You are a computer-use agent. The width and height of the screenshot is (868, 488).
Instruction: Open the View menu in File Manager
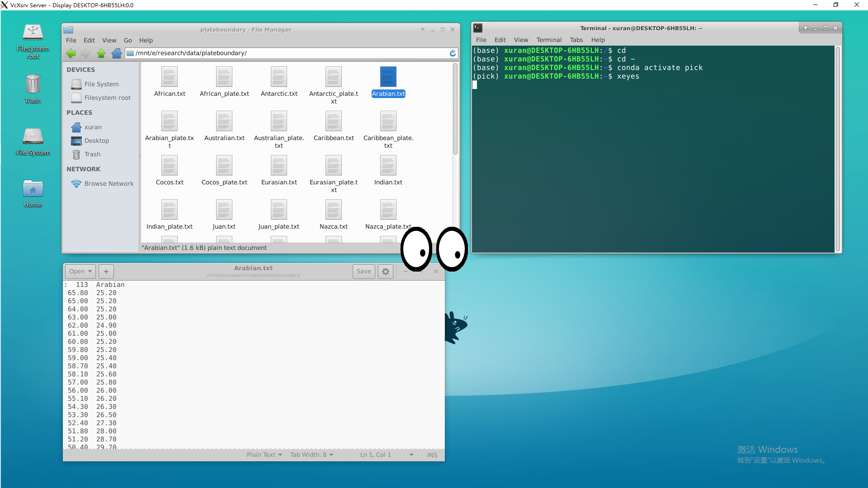109,40
